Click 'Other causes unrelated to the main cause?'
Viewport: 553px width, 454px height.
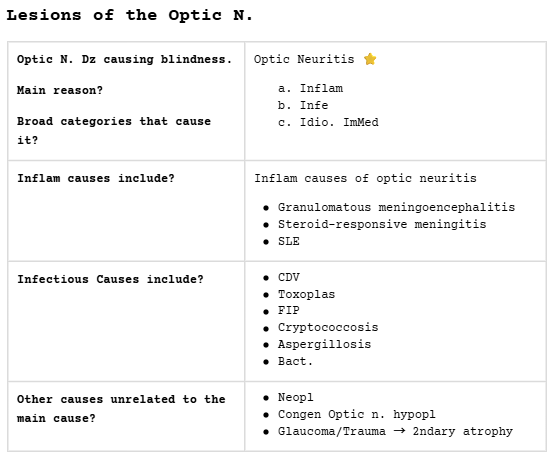tap(121, 408)
